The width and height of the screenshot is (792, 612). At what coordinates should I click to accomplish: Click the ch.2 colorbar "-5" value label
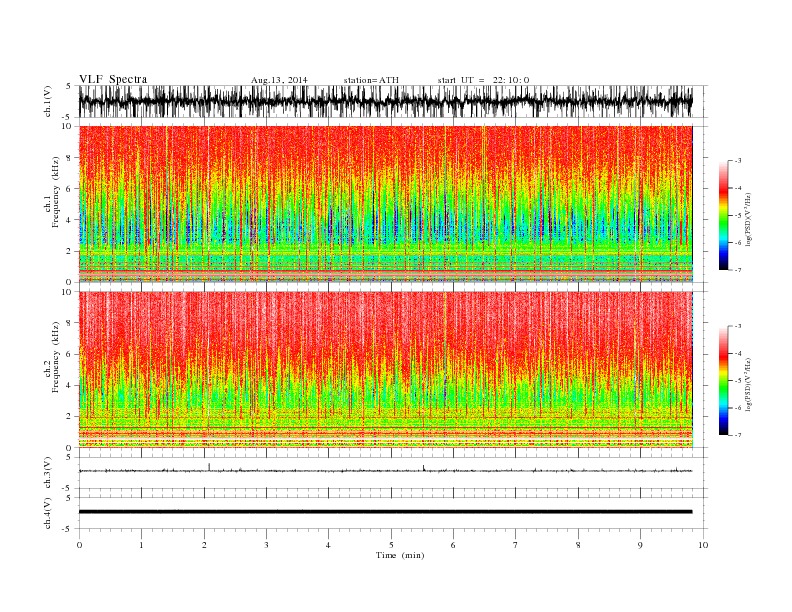(737, 381)
